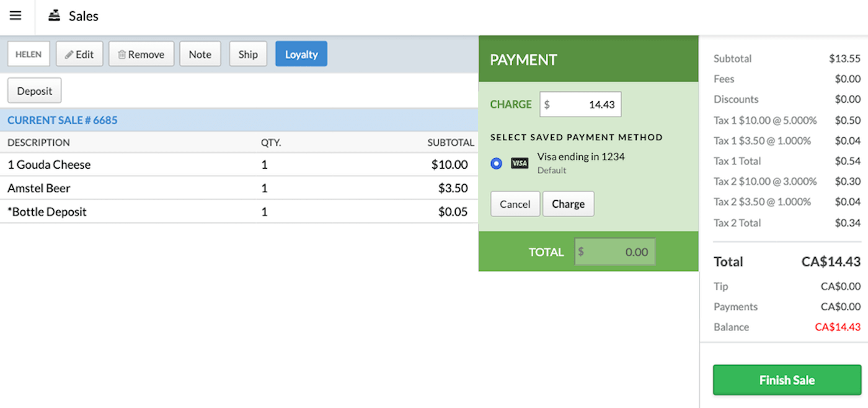Click the DESCRIPTION column header

pyautogui.click(x=38, y=143)
